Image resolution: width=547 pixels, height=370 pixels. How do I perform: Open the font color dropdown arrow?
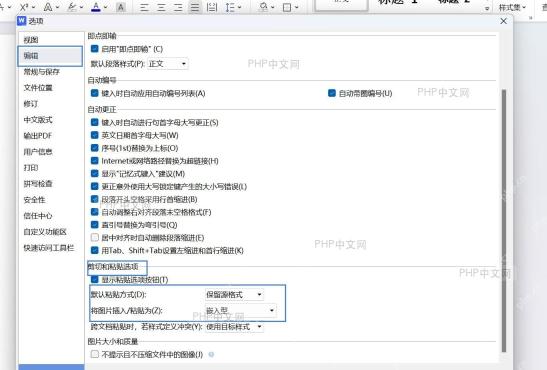click(105, 7)
